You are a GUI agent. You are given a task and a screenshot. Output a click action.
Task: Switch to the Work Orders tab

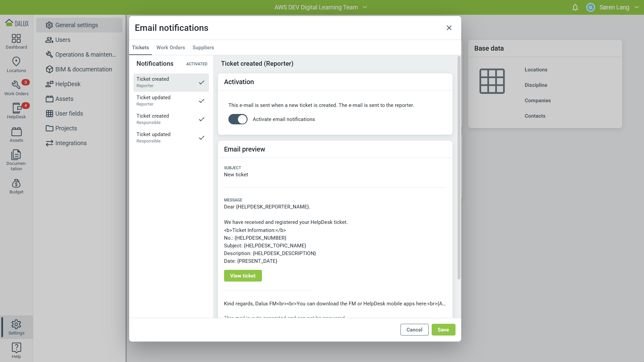click(171, 47)
